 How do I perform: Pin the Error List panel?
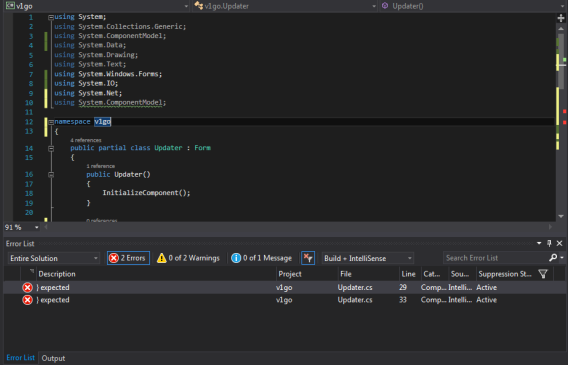549,243
